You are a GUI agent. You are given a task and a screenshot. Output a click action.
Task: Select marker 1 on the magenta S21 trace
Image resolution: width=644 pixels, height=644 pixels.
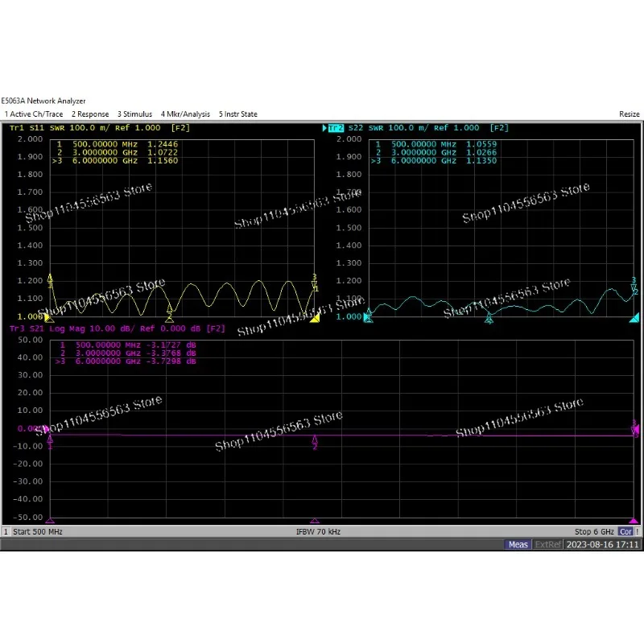(50, 442)
